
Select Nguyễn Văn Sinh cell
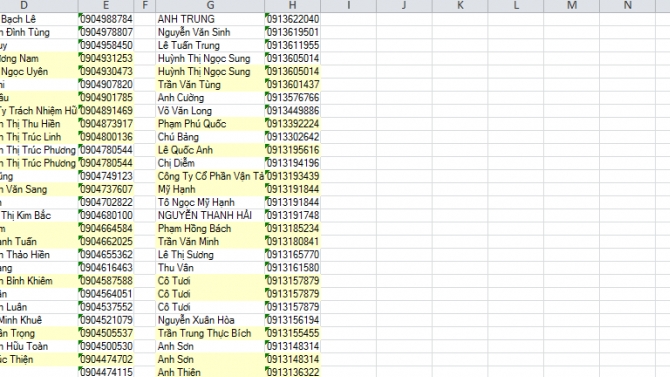tap(210, 32)
